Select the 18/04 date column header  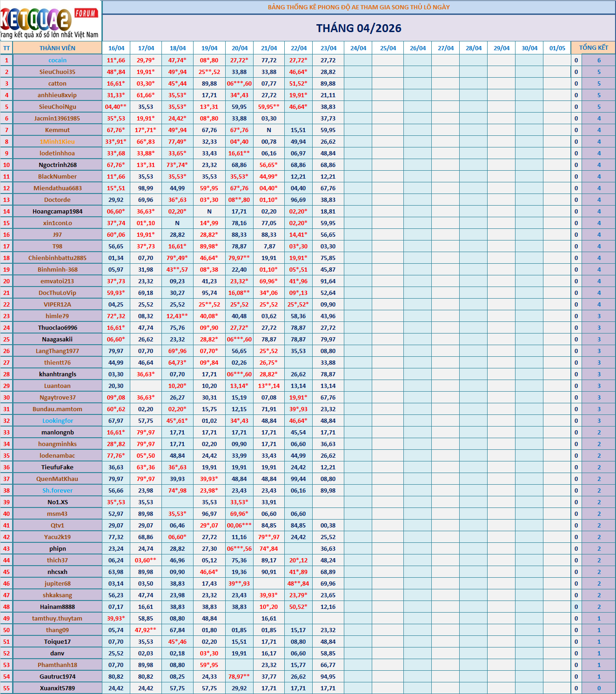[x=178, y=48]
